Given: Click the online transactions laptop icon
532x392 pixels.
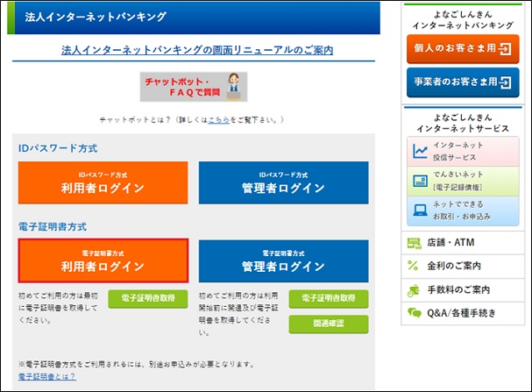Looking at the screenshot, I should click(420, 210).
